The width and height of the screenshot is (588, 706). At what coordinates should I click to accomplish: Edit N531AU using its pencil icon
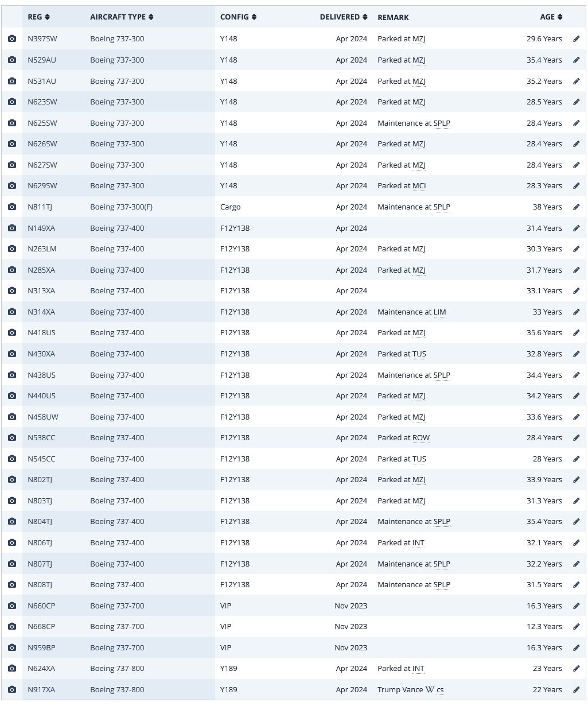577,81
